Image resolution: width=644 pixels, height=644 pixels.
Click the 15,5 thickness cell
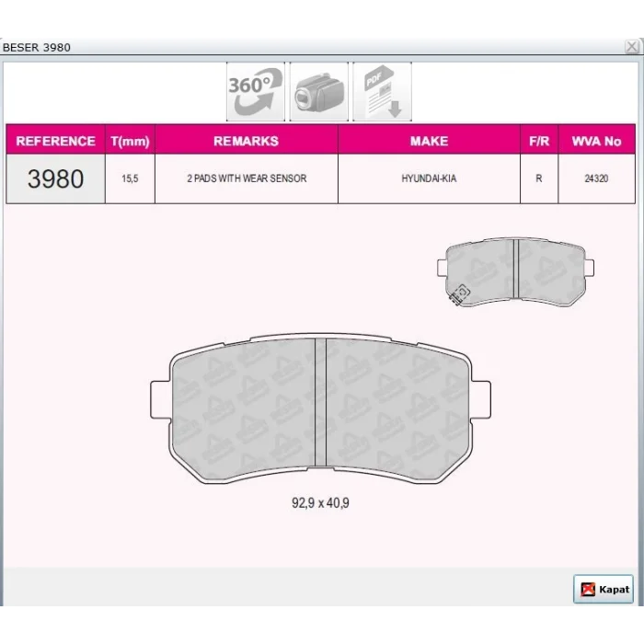131,178
